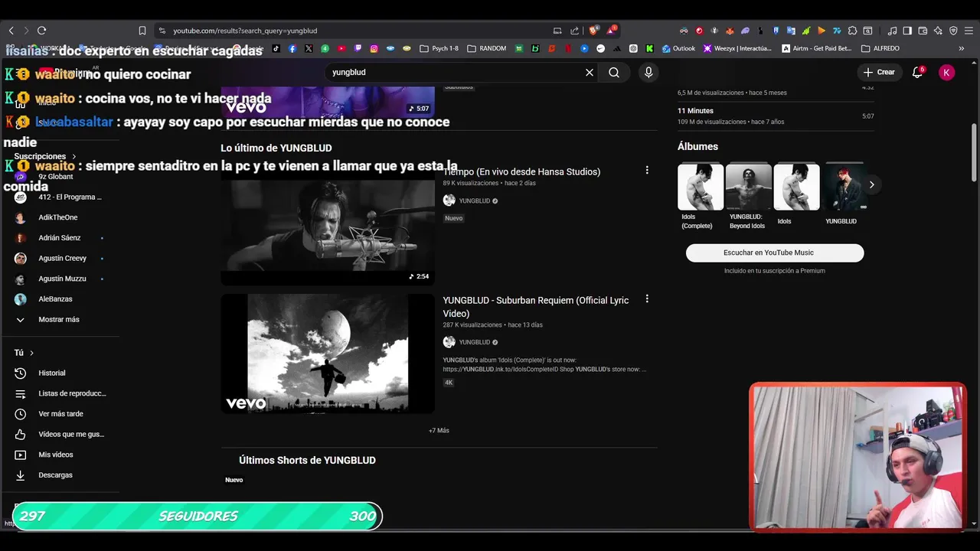
Task: Click the browser address bar URL
Action: (245, 31)
